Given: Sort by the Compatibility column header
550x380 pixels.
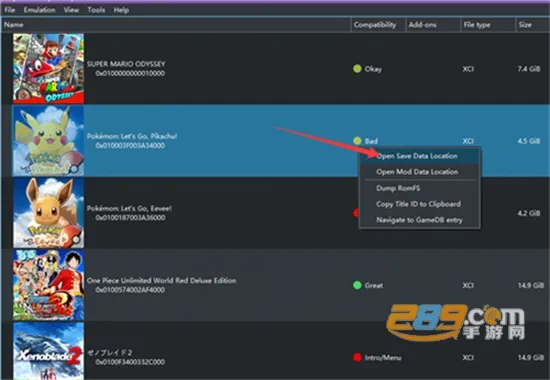Looking at the screenshot, I should pos(378,25).
